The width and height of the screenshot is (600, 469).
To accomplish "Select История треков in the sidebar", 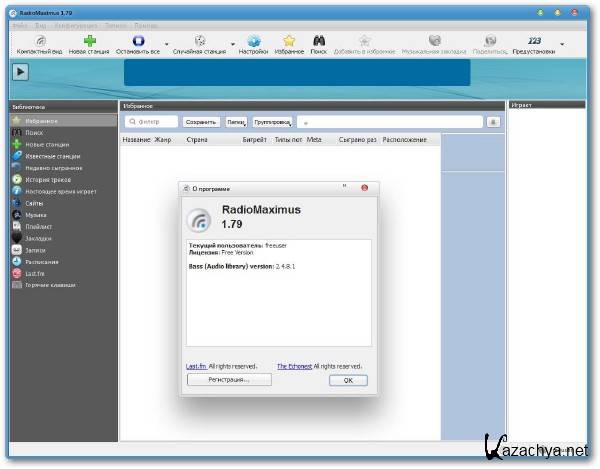I will 47,179.
